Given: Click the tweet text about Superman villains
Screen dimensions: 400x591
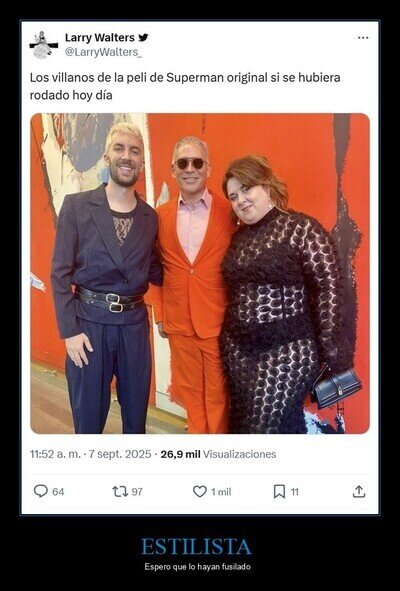Looking at the screenshot, I should (185, 86).
